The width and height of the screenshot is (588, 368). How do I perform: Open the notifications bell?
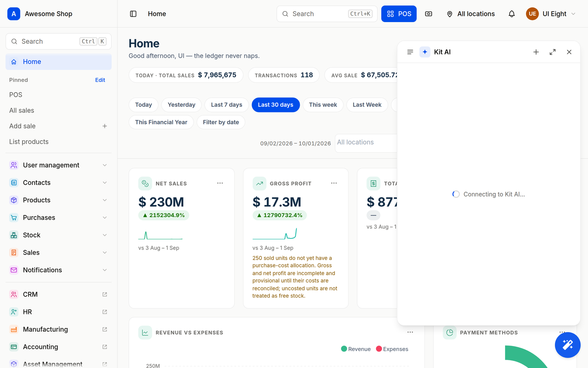click(512, 14)
